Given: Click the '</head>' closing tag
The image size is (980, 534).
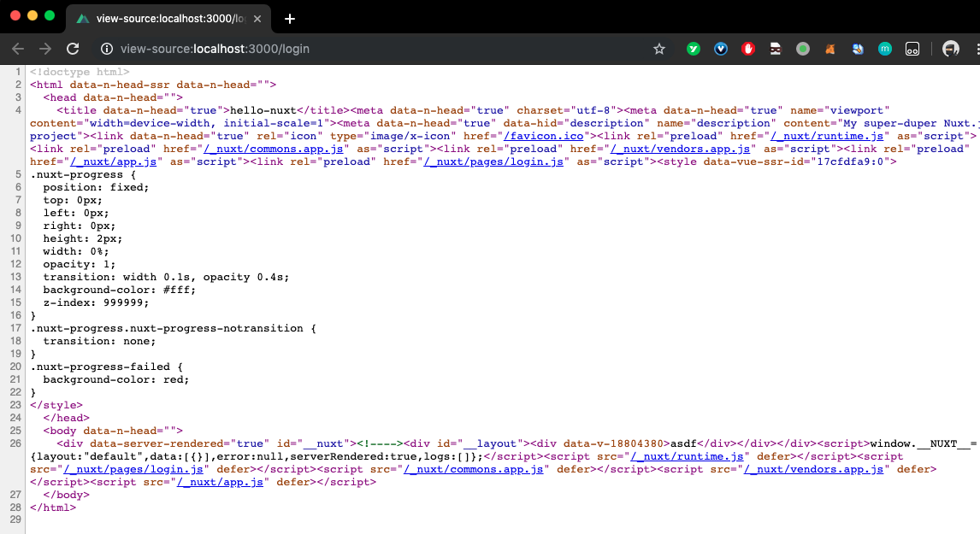Looking at the screenshot, I should (x=66, y=418).
